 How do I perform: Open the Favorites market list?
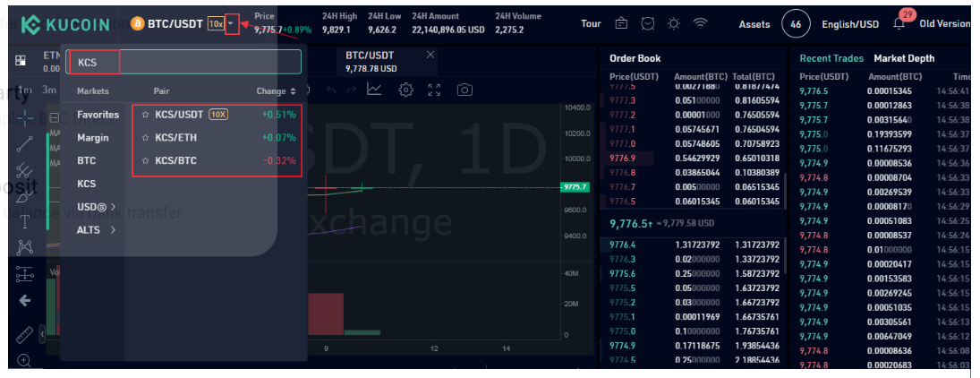[x=98, y=115]
